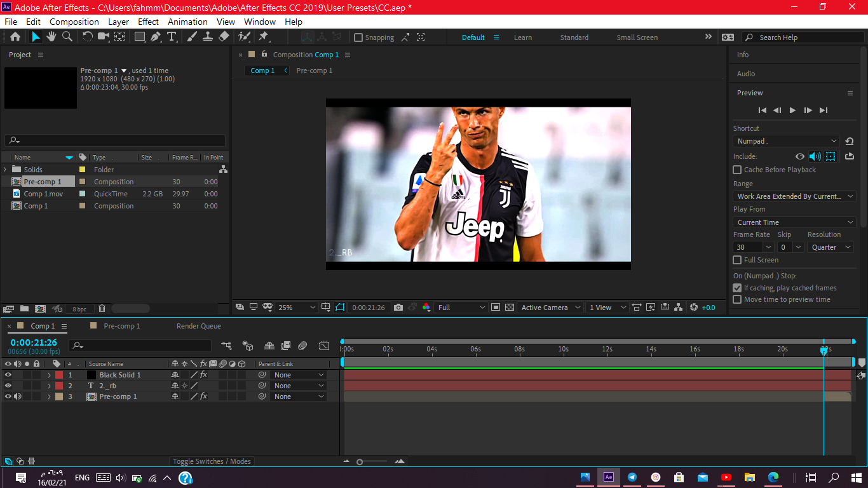Play the preview

coord(792,111)
